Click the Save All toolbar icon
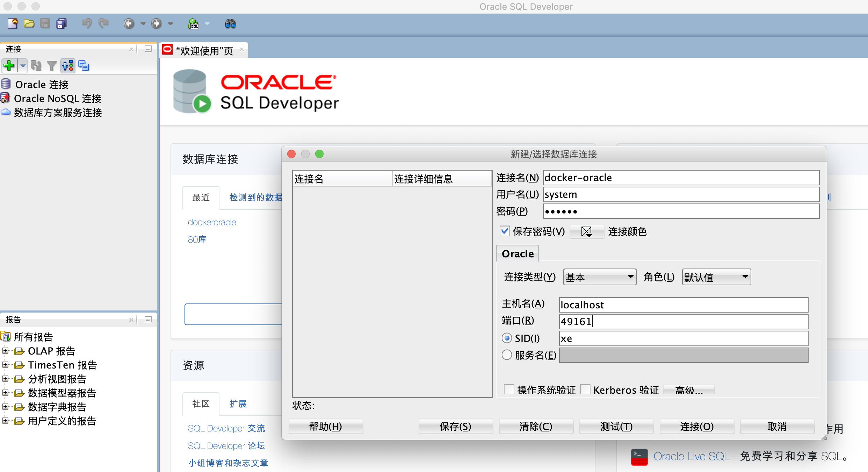 click(61, 23)
